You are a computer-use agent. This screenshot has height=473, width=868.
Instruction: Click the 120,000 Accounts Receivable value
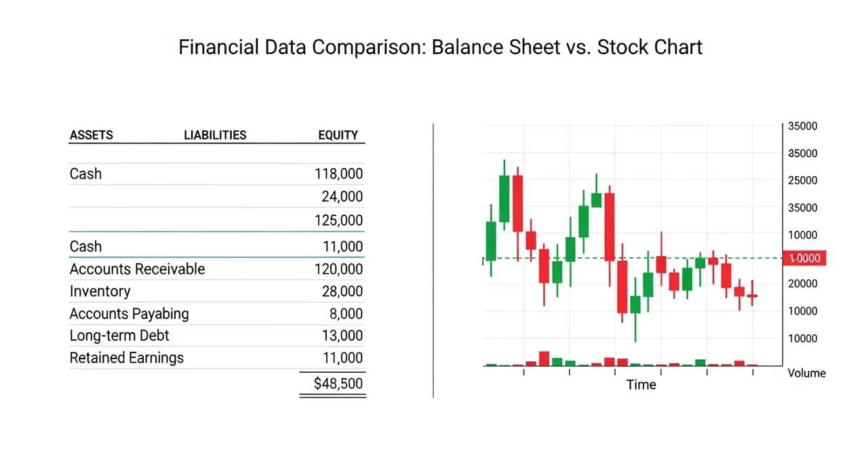click(338, 269)
